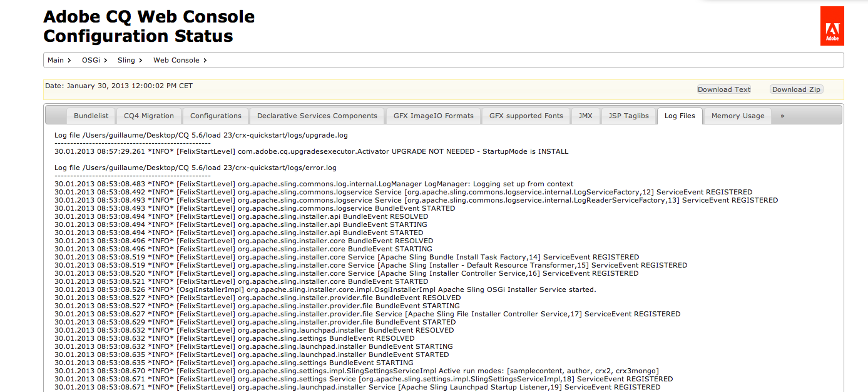Screen dimensions: 868x392
Task: Click the provider.file BundleEvent STARTING line
Action: coord(257,306)
